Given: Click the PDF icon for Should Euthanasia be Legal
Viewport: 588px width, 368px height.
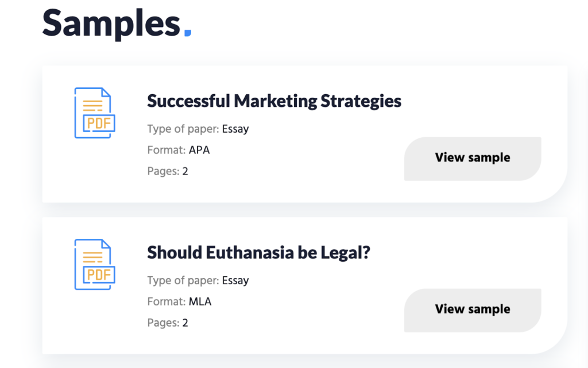Looking at the screenshot, I should 95,264.
